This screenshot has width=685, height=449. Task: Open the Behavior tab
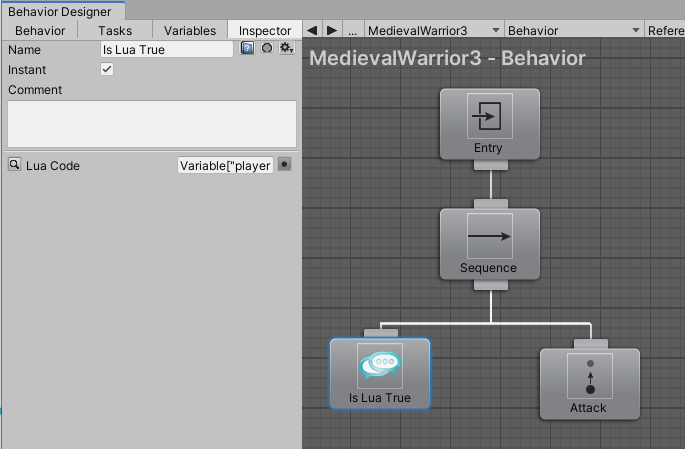[40, 31]
